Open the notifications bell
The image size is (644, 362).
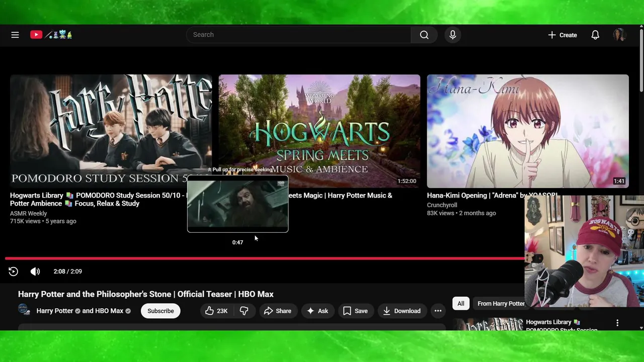click(x=595, y=35)
